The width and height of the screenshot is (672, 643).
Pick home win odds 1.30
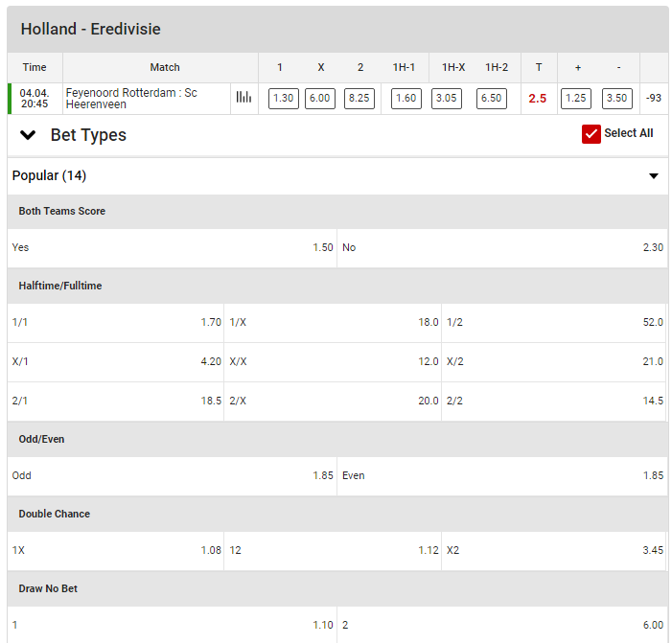point(283,99)
